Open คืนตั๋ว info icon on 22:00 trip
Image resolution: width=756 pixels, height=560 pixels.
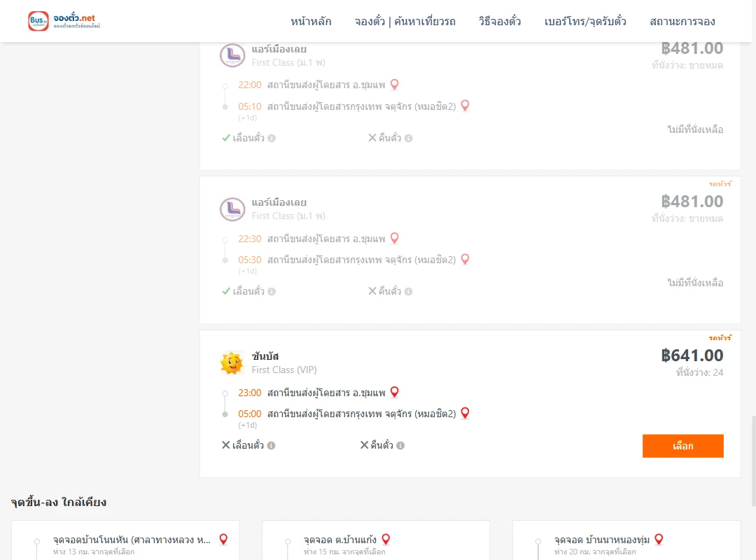[x=408, y=139]
